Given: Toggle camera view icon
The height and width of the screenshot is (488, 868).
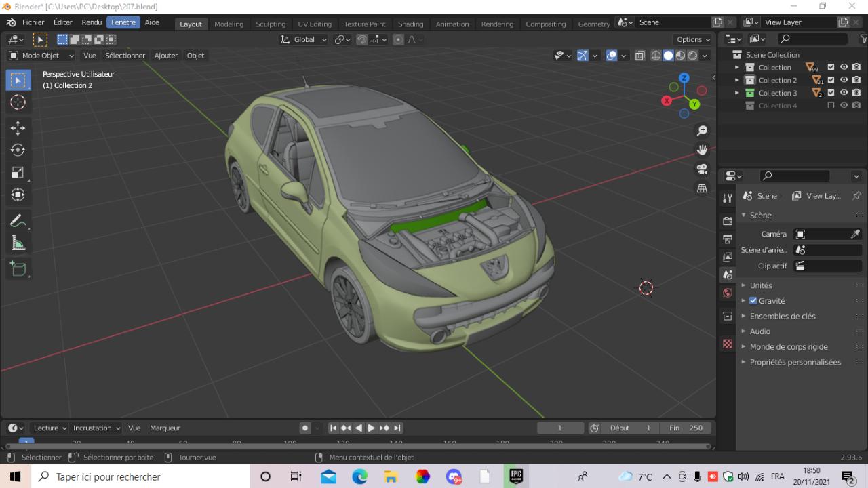Looking at the screenshot, I should coord(702,169).
